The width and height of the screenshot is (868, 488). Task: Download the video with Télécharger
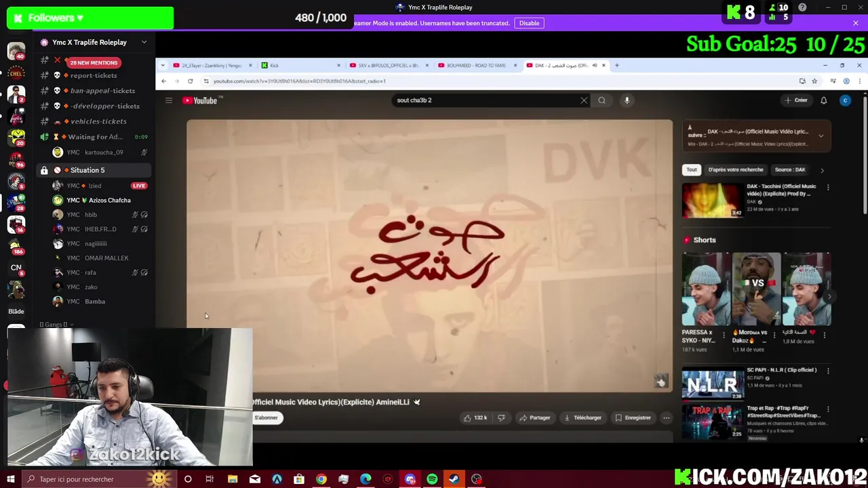click(583, 418)
